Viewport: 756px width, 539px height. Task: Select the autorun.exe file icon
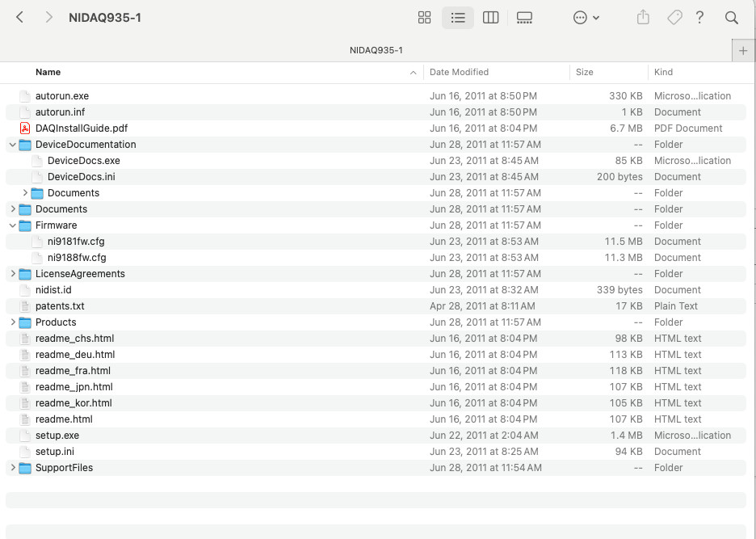pyautogui.click(x=25, y=96)
